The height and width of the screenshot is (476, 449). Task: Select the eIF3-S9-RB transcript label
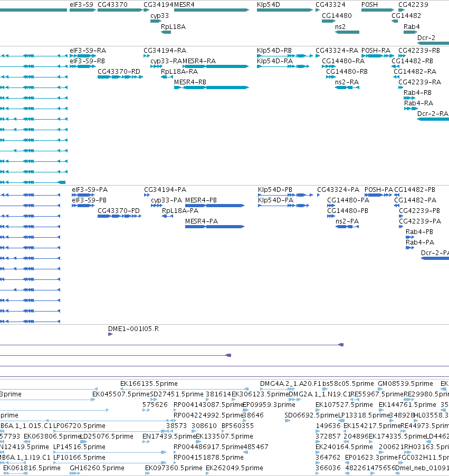87,61
